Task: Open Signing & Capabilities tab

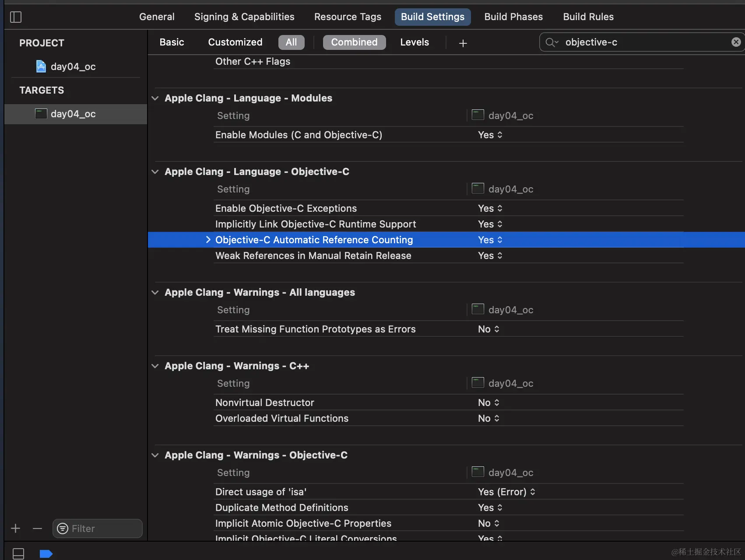Action: (244, 17)
